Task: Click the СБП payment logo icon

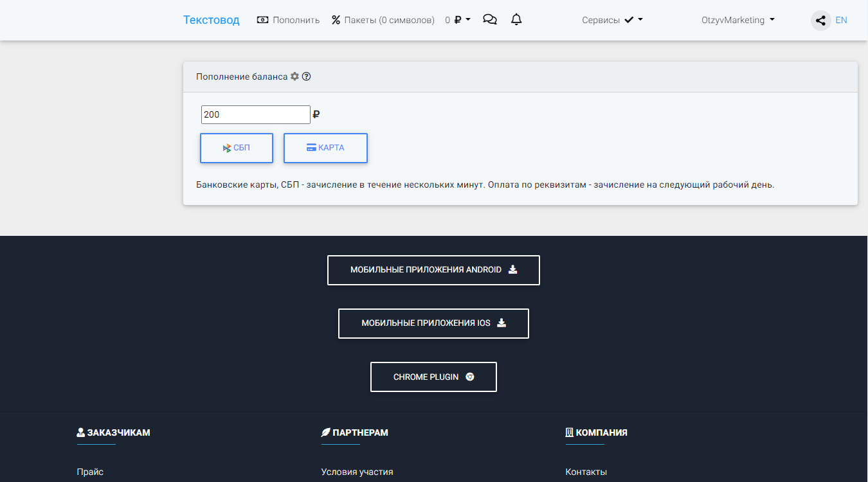Action: pos(226,147)
